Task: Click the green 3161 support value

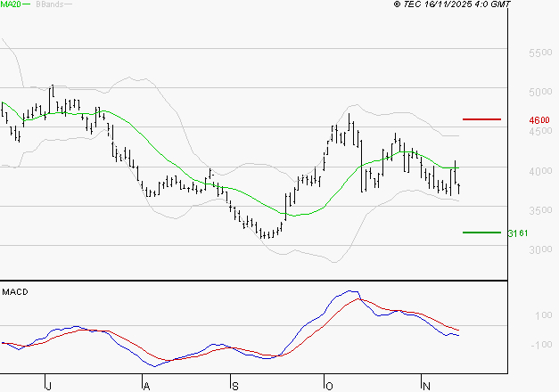Action: click(x=518, y=233)
